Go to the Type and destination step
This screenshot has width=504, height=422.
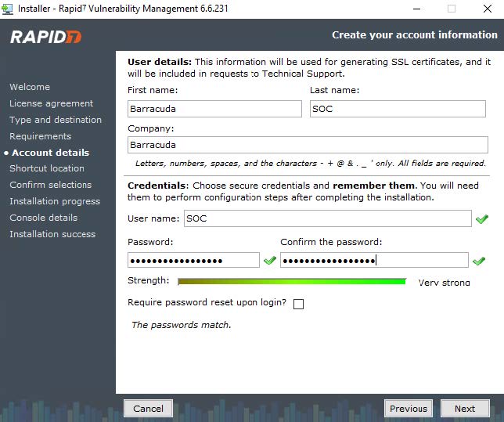pos(56,120)
